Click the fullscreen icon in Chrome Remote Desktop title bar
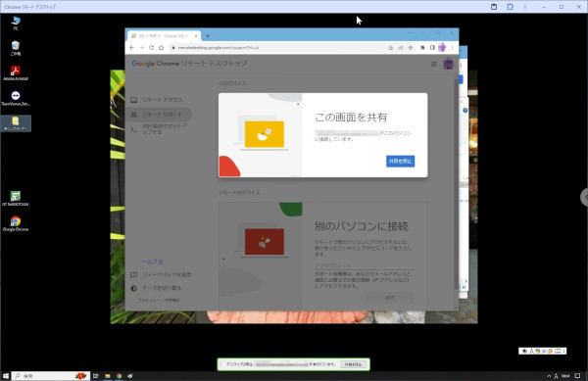Screen dimensions: 588x381 pyautogui.click(x=510, y=7)
